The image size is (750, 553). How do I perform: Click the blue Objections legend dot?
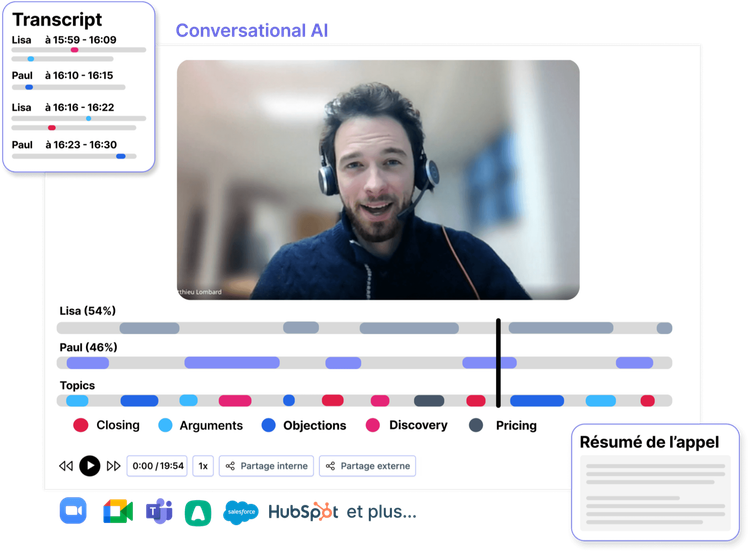click(x=269, y=425)
